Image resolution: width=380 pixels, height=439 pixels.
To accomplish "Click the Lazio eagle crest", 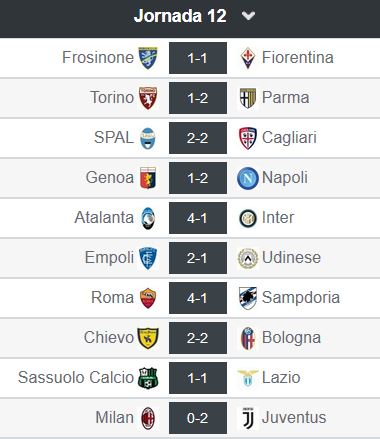I will (x=248, y=378).
